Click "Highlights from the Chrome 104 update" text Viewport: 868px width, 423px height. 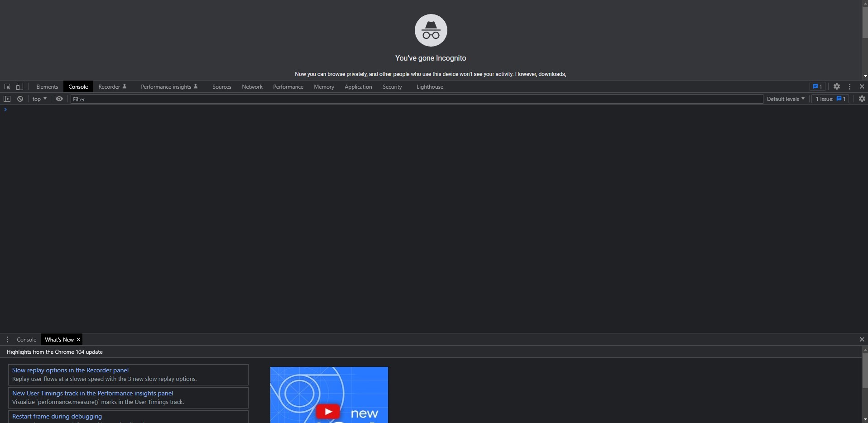[x=55, y=352]
